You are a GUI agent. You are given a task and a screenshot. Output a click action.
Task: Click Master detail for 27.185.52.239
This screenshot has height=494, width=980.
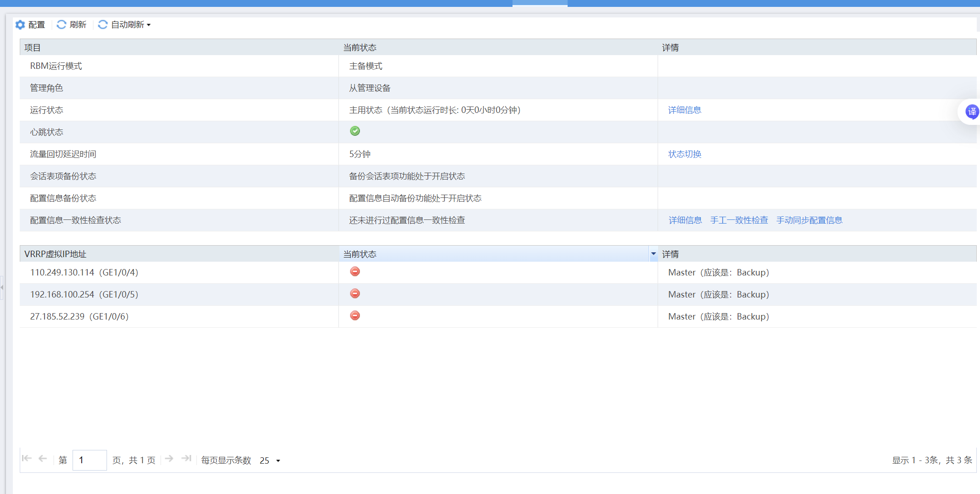[x=719, y=317]
